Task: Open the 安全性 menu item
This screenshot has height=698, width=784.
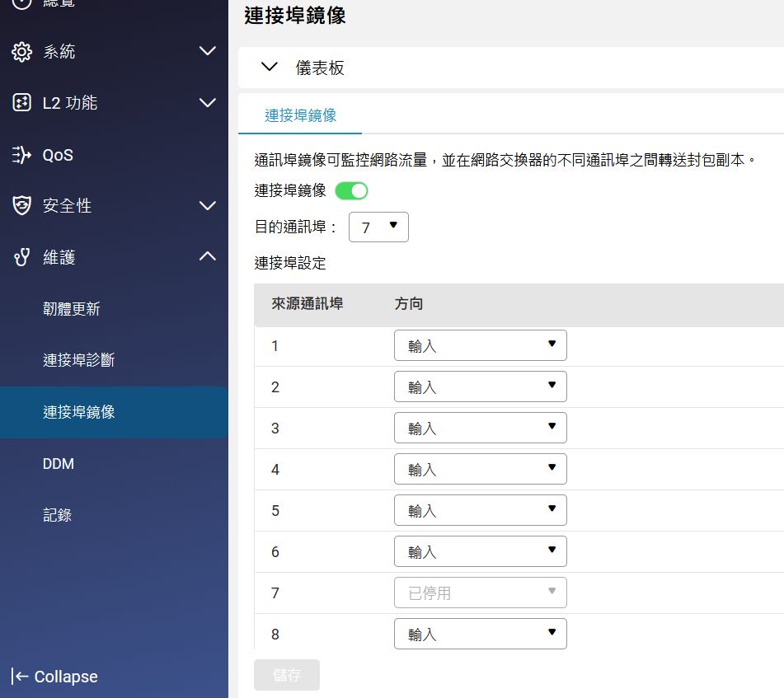Action: pyautogui.click(x=114, y=205)
